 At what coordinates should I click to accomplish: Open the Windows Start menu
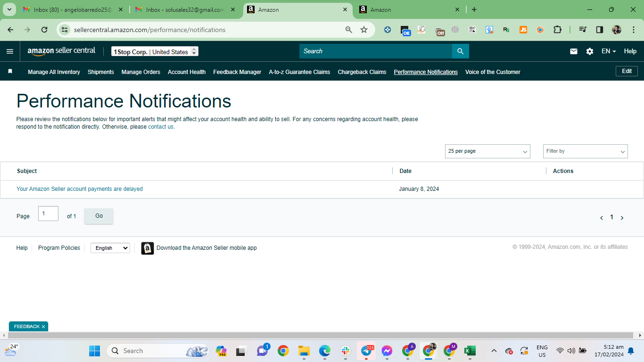[95, 351]
